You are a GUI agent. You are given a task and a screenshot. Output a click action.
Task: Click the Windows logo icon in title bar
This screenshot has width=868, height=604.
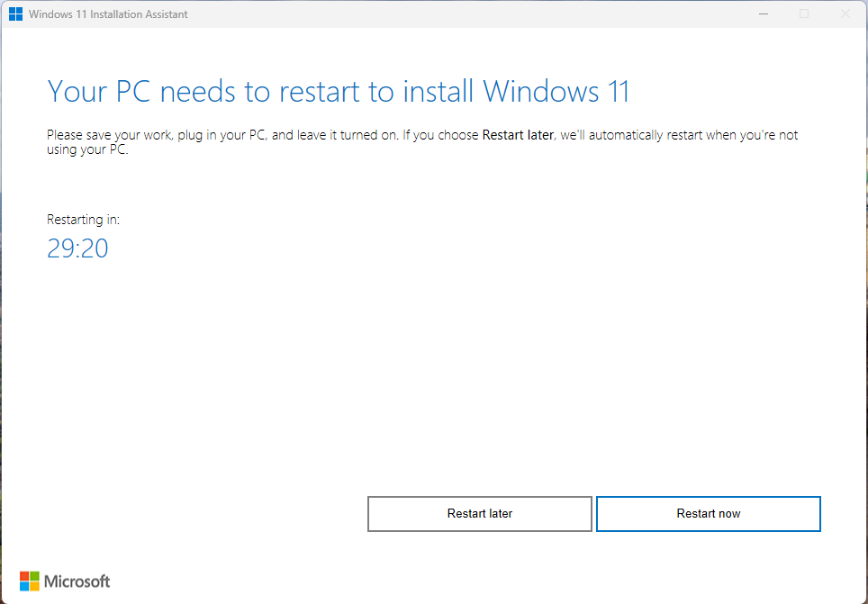(15, 14)
